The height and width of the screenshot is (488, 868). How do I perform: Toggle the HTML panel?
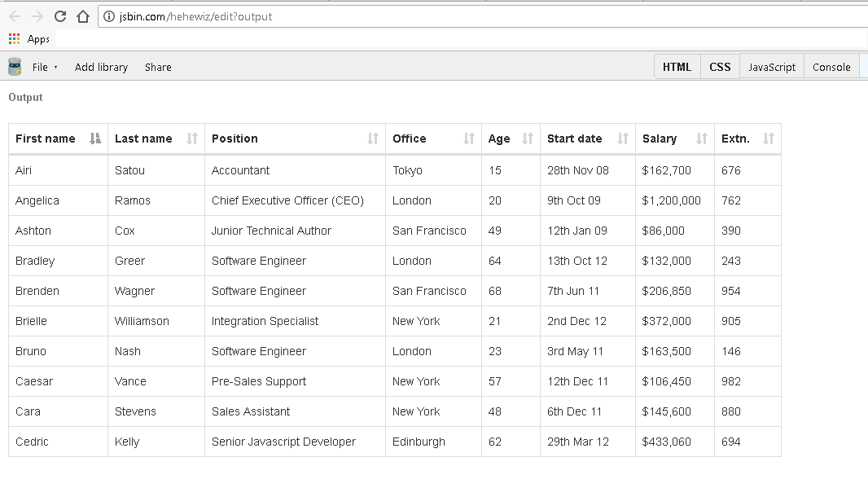coord(677,67)
